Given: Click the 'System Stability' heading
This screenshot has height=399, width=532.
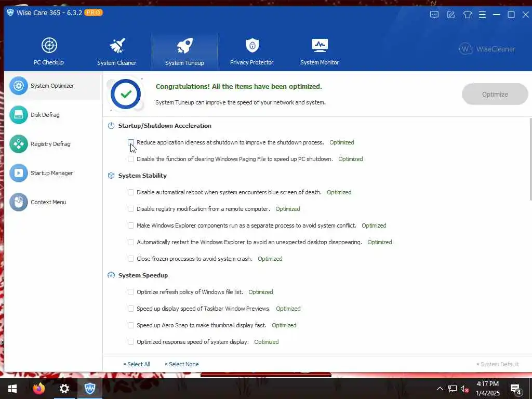Looking at the screenshot, I should coord(142,176).
